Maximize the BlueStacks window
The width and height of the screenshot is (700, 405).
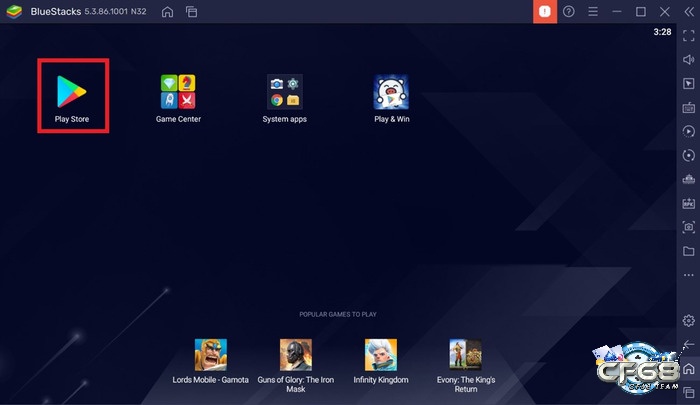click(x=641, y=12)
